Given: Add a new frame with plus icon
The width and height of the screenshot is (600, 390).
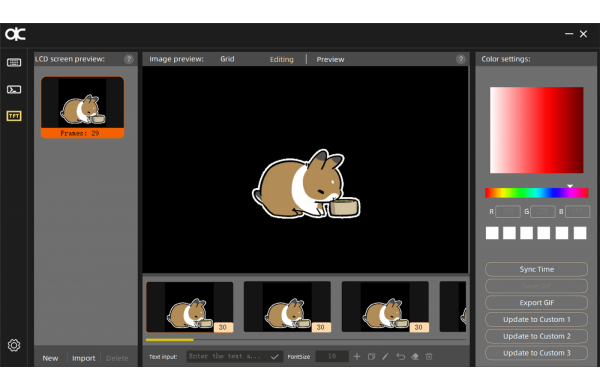Looking at the screenshot, I should tap(357, 356).
